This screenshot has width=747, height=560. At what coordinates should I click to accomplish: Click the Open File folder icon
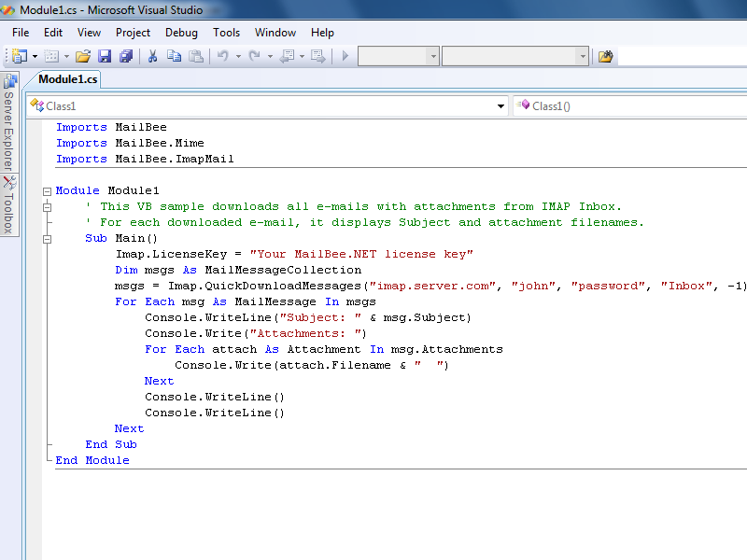[83, 56]
